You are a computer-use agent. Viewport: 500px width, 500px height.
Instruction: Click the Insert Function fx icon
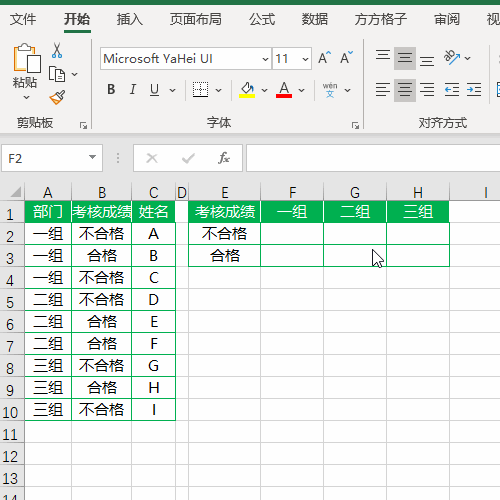(x=224, y=158)
